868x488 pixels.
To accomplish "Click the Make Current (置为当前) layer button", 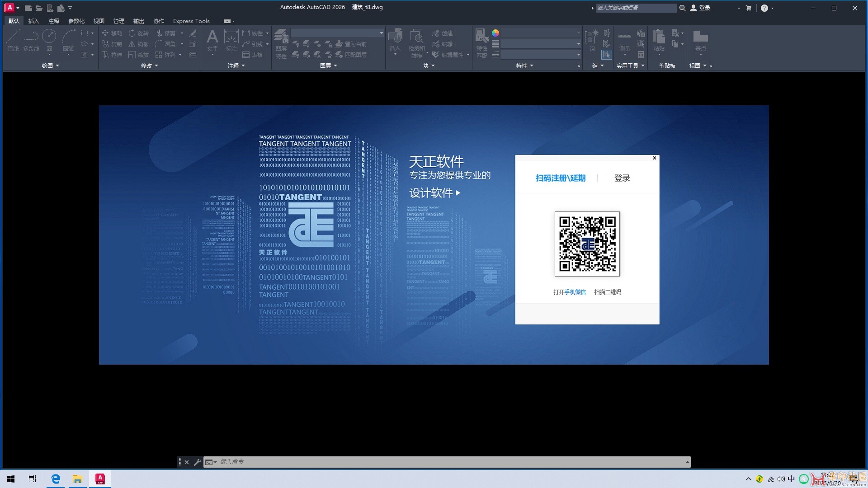I will (x=351, y=44).
